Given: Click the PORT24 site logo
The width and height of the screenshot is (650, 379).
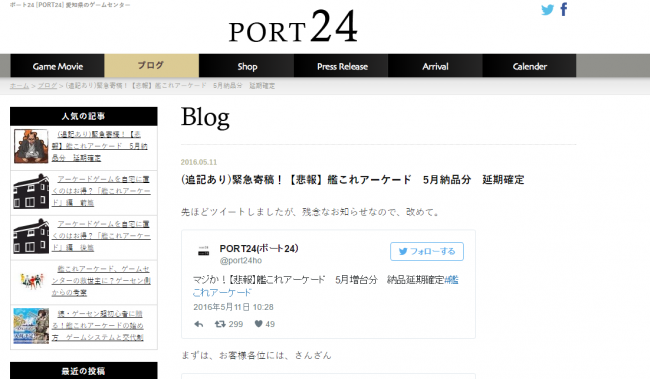Looking at the screenshot, I should (x=293, y=27).
